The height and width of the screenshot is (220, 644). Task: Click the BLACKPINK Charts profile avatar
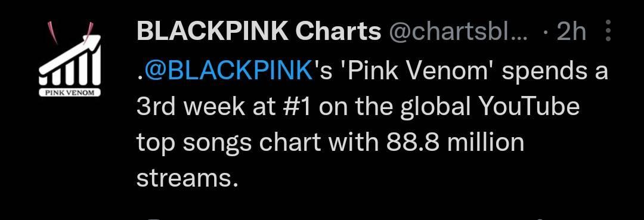70,60
